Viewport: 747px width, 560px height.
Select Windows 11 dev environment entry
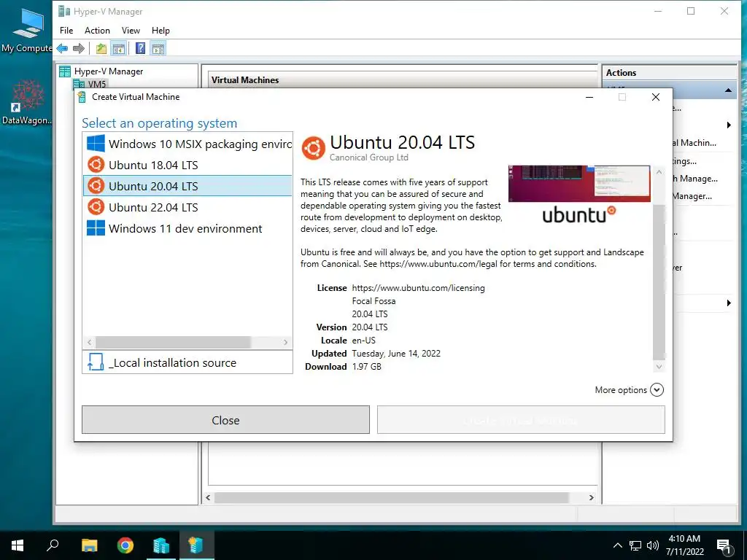pyautogui.click(x=187, y=228)
